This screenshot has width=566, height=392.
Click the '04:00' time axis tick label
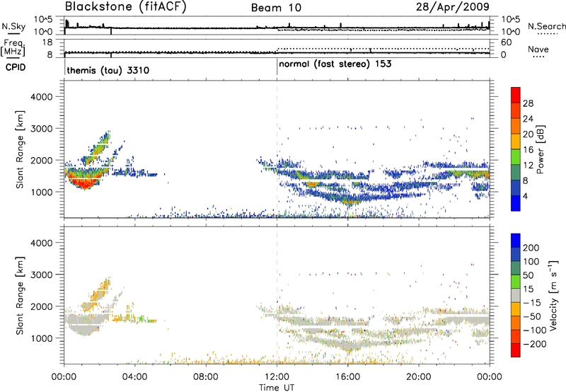134,377
